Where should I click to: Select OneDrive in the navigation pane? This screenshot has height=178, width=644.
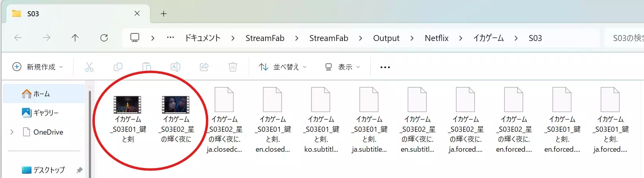click(44, 132)
